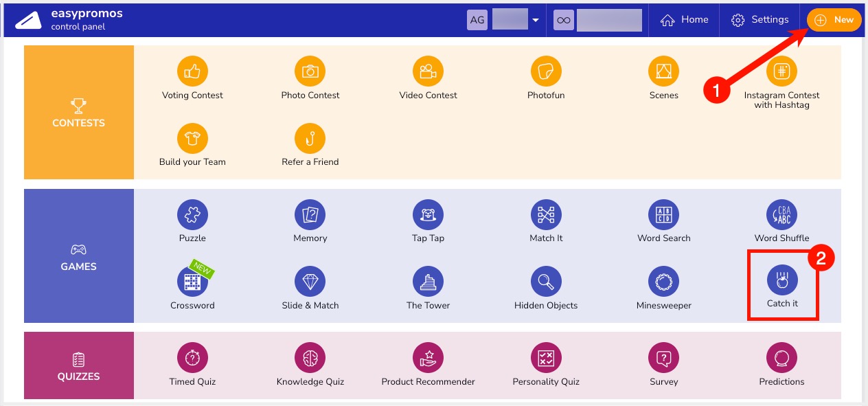Select the Word Shuffle game icon
Image resolution: width=868 pixels, height=406 pixels.
coord(781,214)
